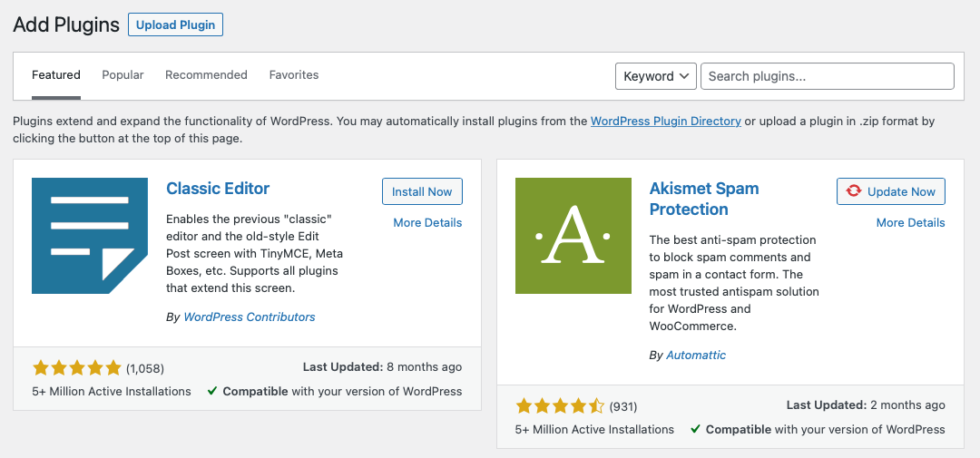
Task: View More Details for Classic Editor
Action: click(x=427, y=222)
